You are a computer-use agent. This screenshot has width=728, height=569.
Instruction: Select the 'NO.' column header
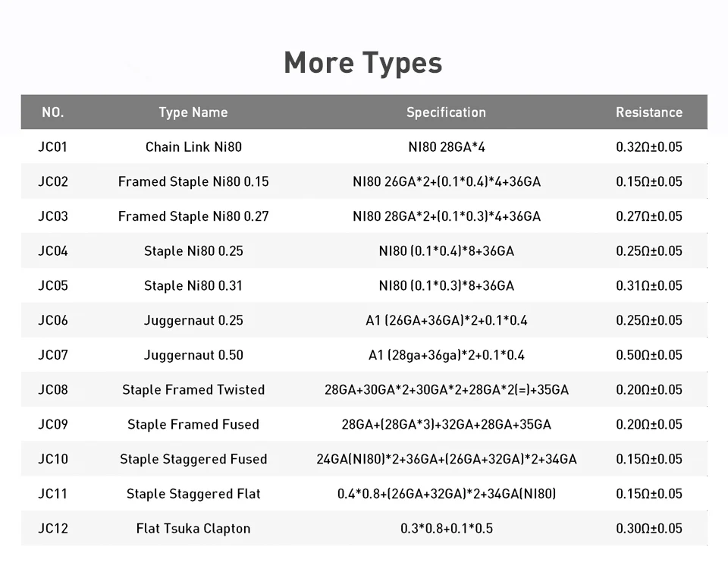(53, 112)
